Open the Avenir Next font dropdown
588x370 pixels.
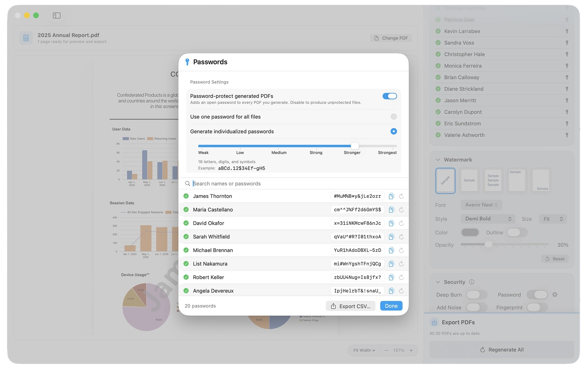(481, 205)
